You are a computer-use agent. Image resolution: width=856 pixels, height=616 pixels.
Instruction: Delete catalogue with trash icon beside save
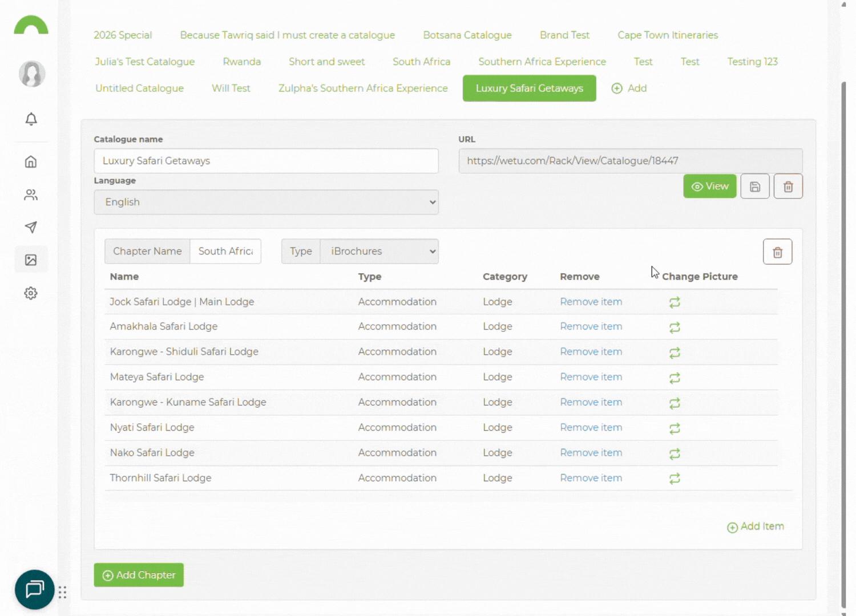788,187
